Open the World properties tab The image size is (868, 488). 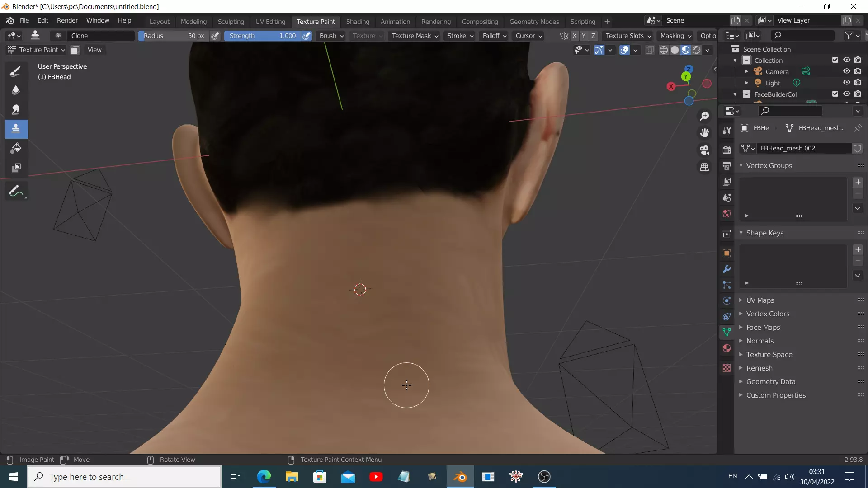pos(726,214)
